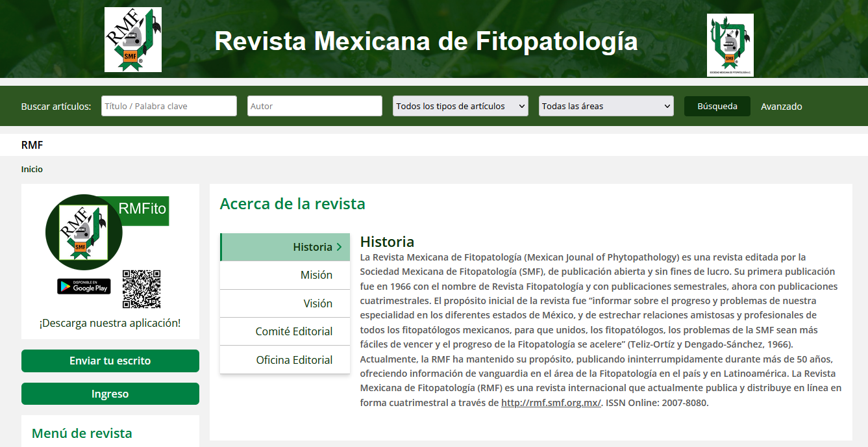Click the Acerca de la revista heading

pos(293,203)
